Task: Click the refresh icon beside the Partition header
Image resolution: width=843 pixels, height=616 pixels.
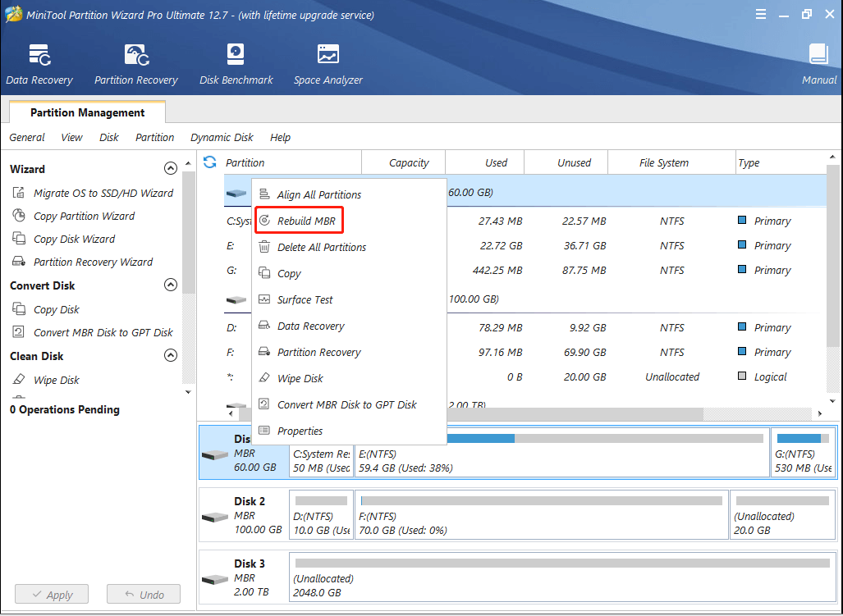Action: tap(210, 162)
